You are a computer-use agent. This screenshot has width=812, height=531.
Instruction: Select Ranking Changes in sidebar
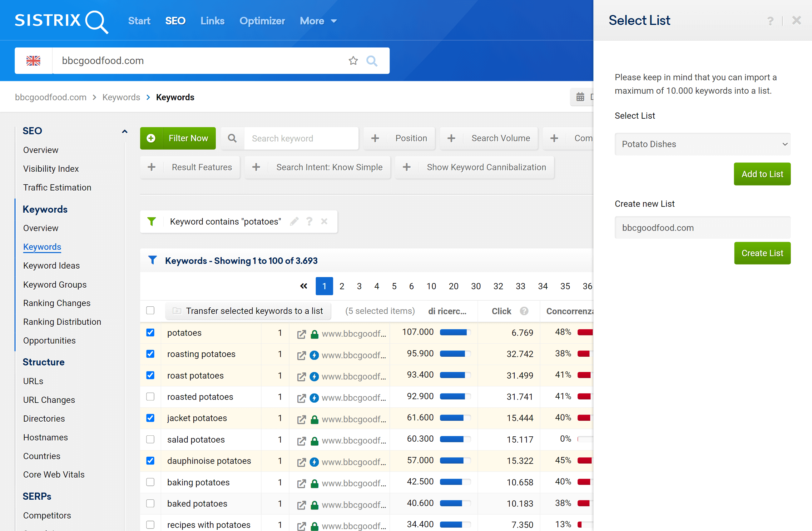57,303
